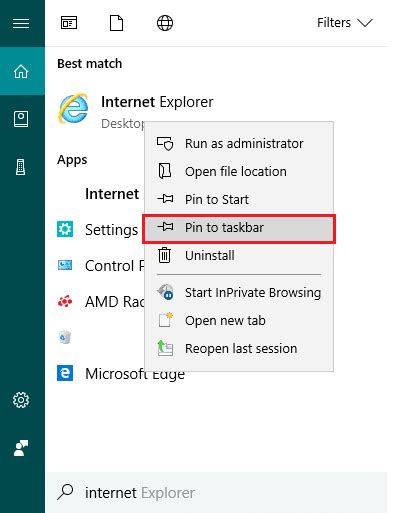Choose Pin to taskbar from the context menu
This screenshot has height=513, width=394.
click(239, 228)
